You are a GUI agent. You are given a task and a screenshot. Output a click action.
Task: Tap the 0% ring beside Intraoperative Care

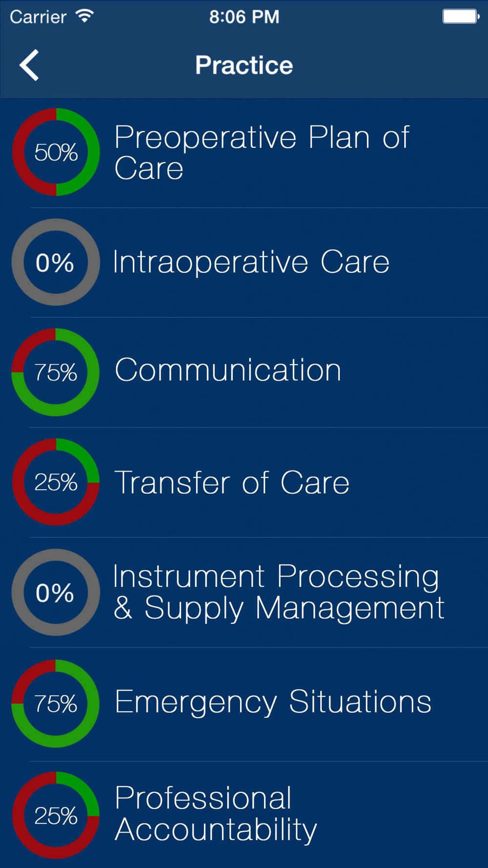click(56, 262)
